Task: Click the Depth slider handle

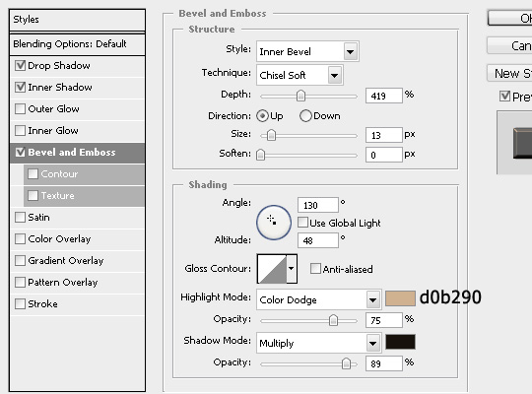Action: tap(300, 97)
